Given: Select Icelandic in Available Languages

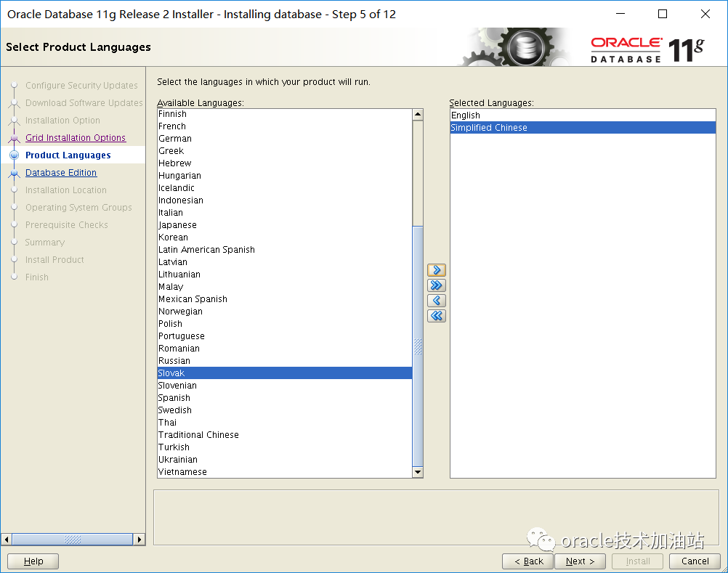Looking at the screenshot, I should (285, 188).
